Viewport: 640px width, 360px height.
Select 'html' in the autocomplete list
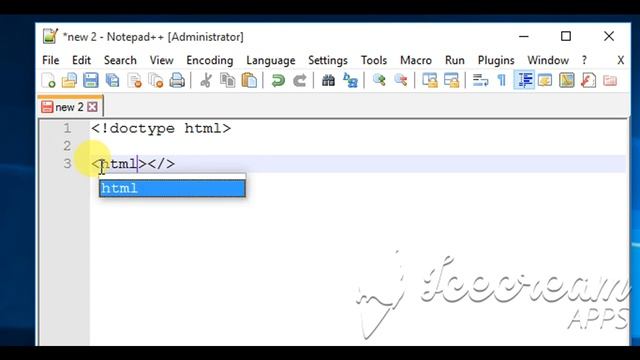coord(172,188)
